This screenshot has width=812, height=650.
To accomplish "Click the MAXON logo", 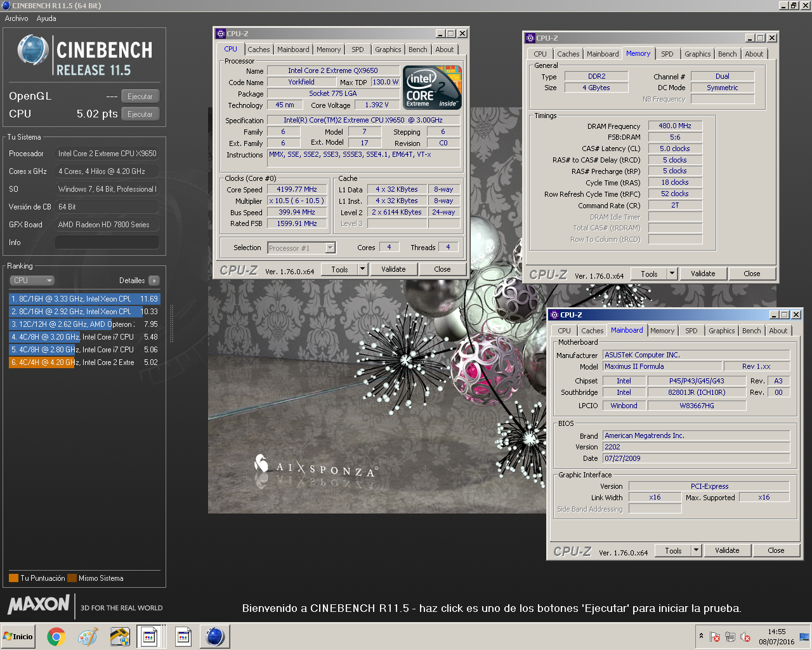I will [39, 604].
